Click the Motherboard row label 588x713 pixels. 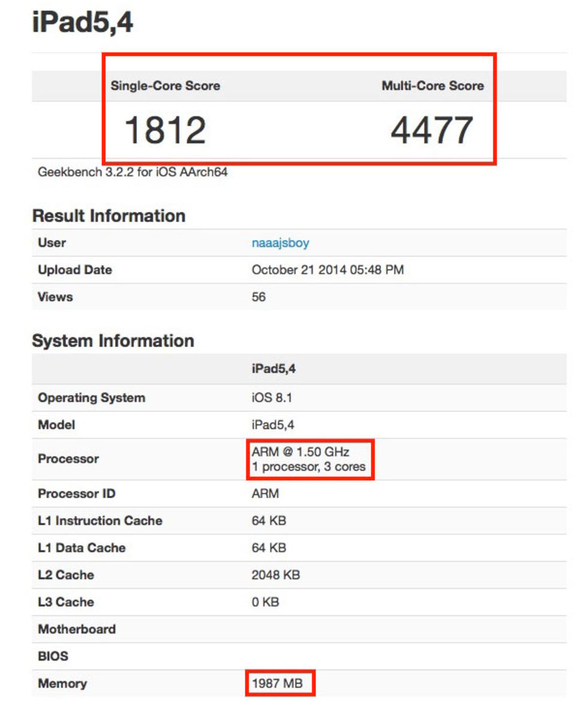(77, 630)
